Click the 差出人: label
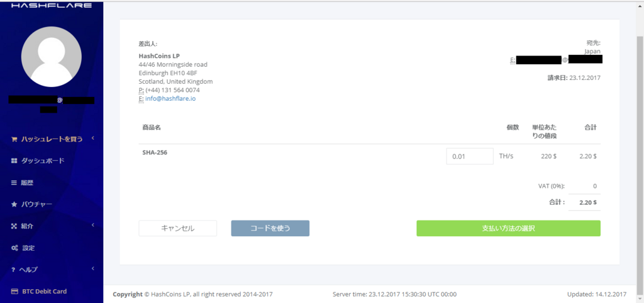644x303 pixels. pyautogui.click(x=148, y=43)
